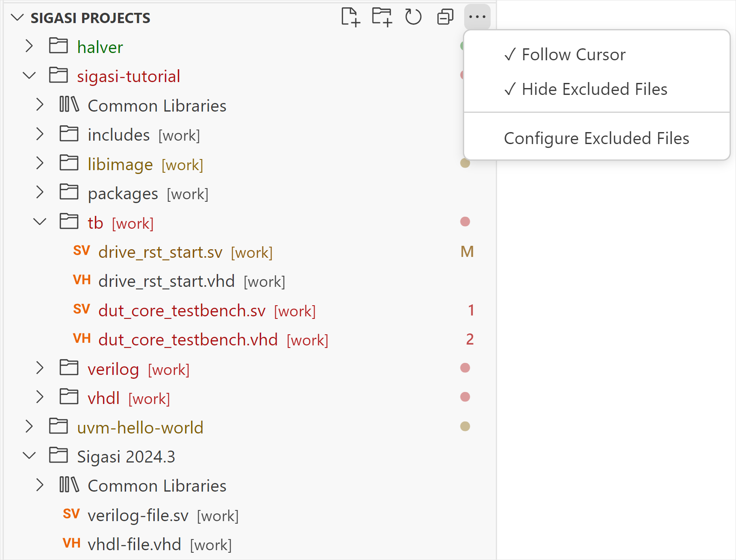736x560 pixels.
Task: Refresh the Sigasi Projects view
Action: click(x=413, y=17)
